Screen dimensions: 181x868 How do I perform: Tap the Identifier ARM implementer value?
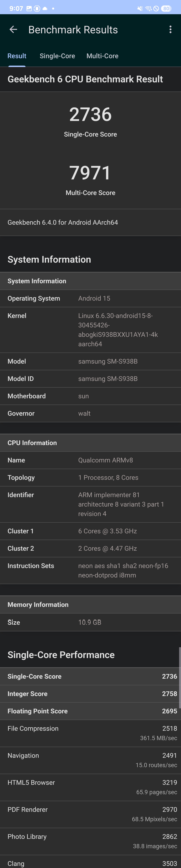tap(121, 504)
